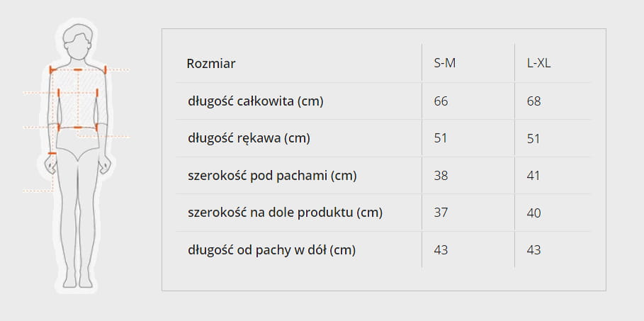The height and width of the screenshot is (321, 644).
Task: Click value 43 in the L-XL column
Action: coord(533,249)
